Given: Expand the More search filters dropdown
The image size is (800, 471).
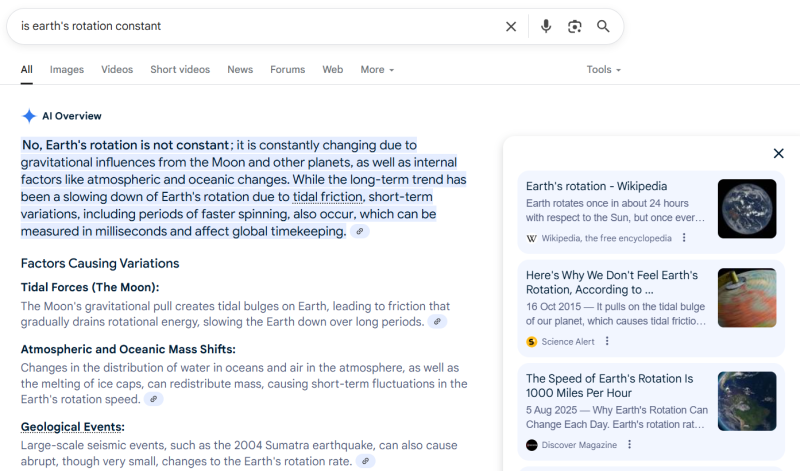Looking at the screenshot, I should tap(377, 70).
